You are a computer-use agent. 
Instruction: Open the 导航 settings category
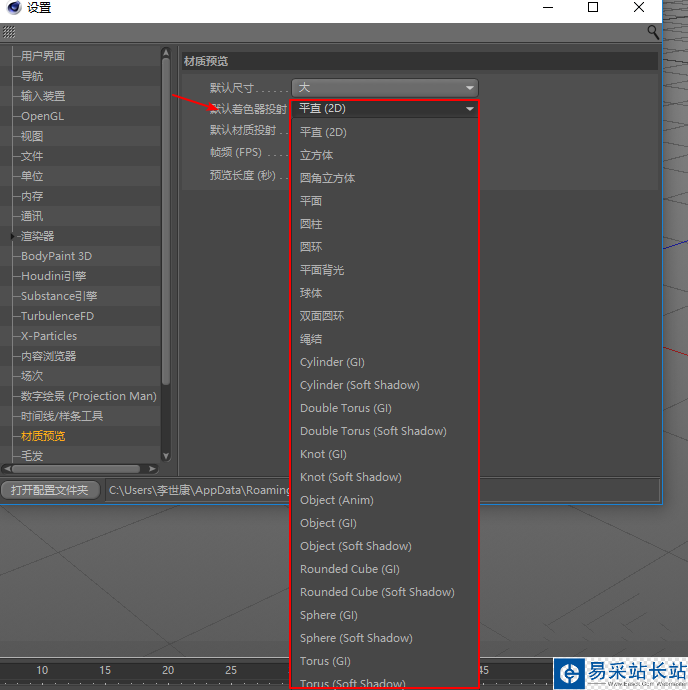click(x=32, y=76)
